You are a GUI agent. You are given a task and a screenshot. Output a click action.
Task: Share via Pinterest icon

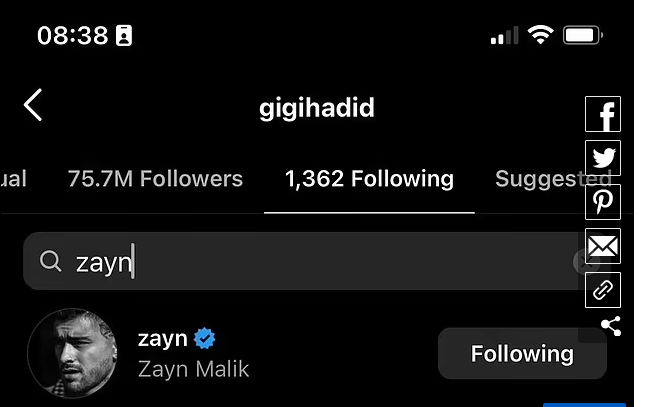click(x=603, y=202)
